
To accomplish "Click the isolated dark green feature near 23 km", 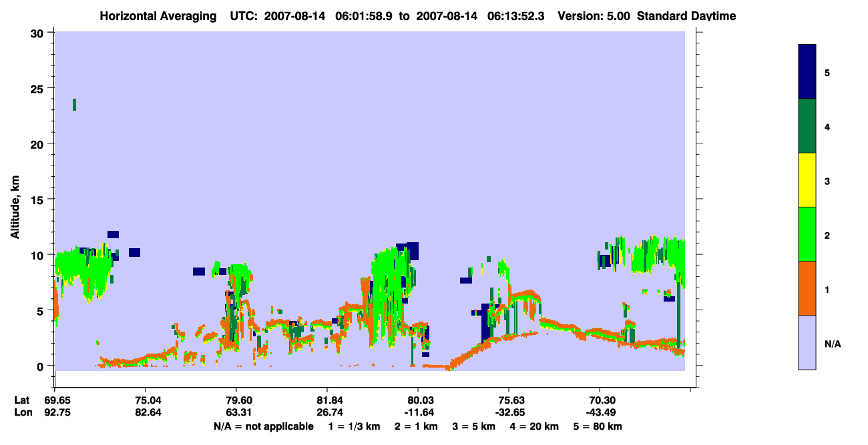I will tap(74, 104).
